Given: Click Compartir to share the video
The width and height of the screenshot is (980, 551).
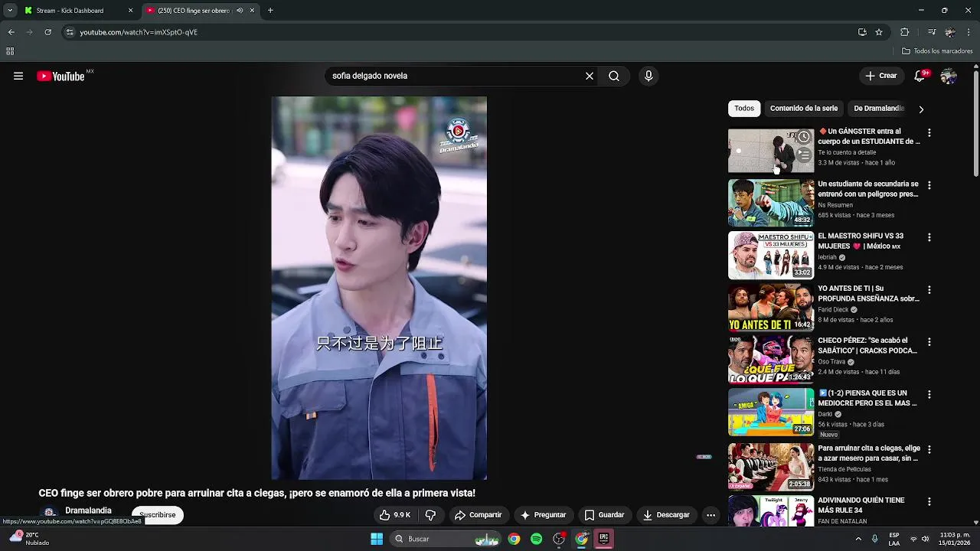Looking at the screenshot, I should click(x=478, y=515).
